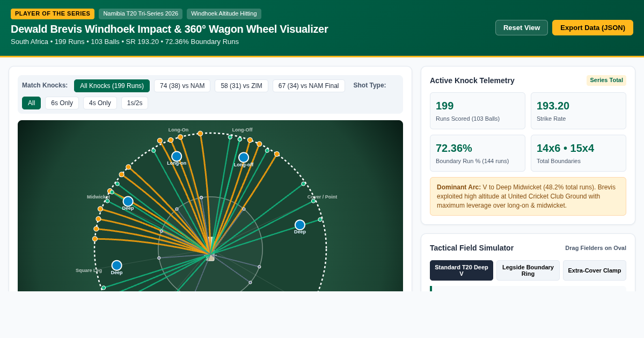Click the Cover / Point zone label
The height and width of the screenshot is (338, 644).
(x=322, y=197)
